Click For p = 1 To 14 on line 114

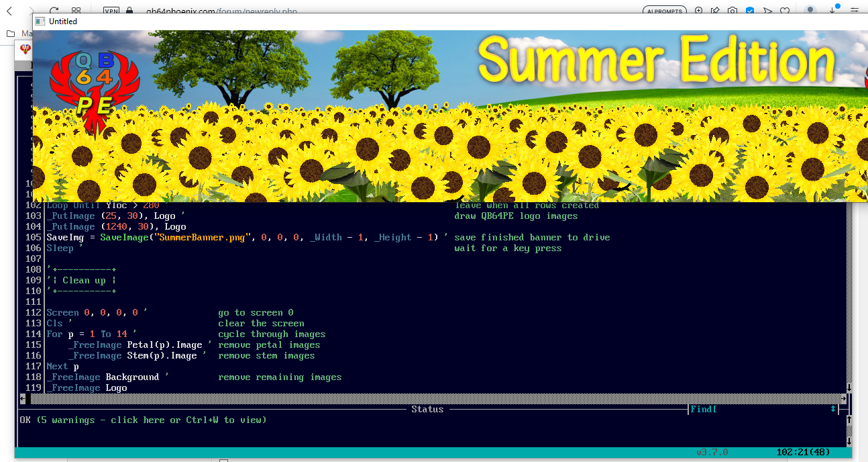87,334
